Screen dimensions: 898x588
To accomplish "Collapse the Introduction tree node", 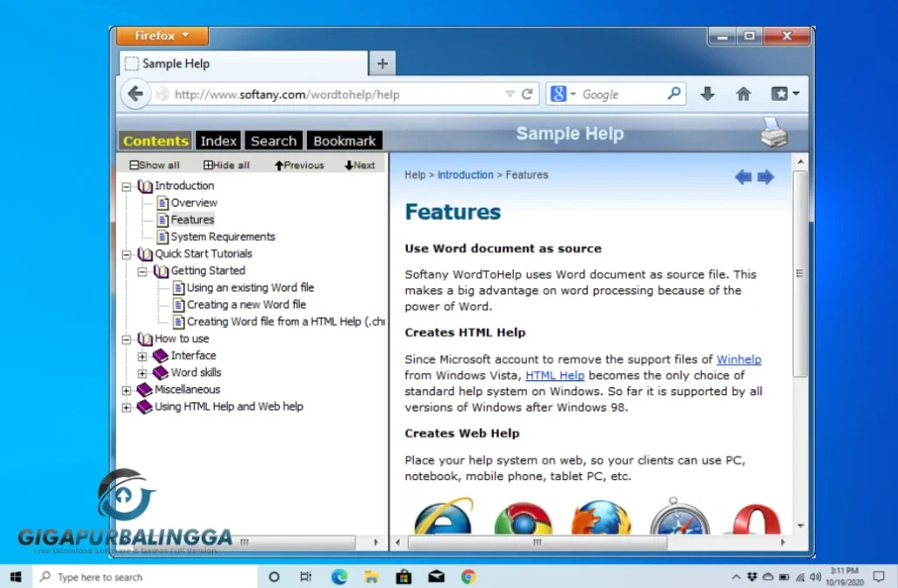I will click(x=127, y=187).
